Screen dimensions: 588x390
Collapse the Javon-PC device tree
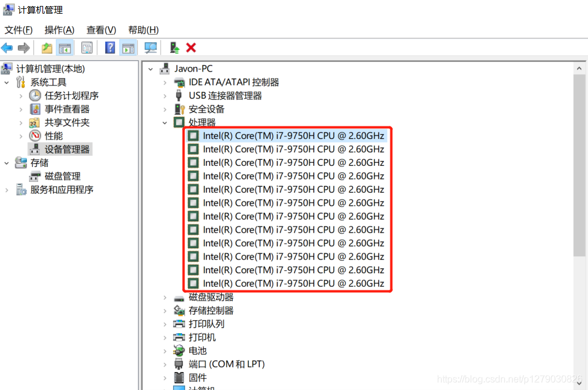click(x=151, y=69)
